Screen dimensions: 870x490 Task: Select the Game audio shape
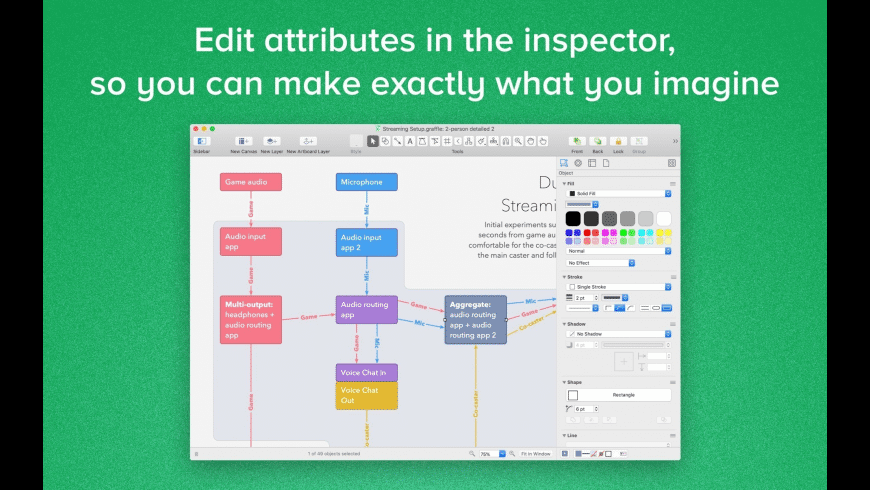[x=251, y=182]
